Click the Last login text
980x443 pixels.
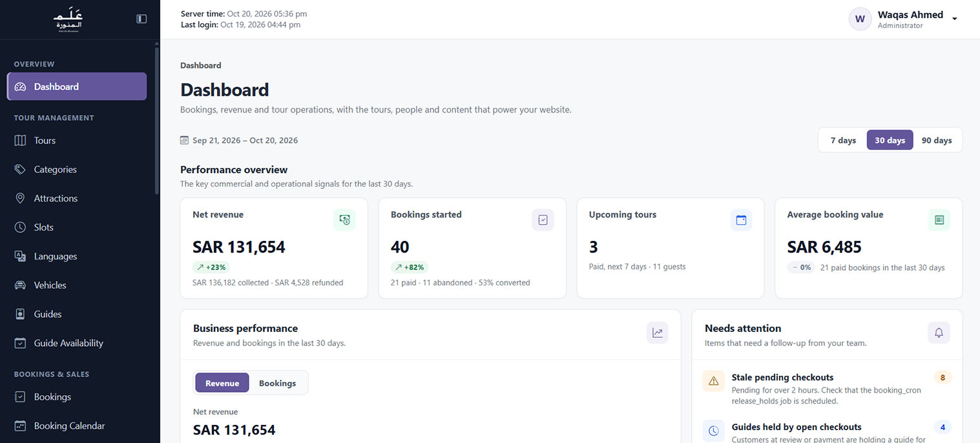tap(240, 25)
